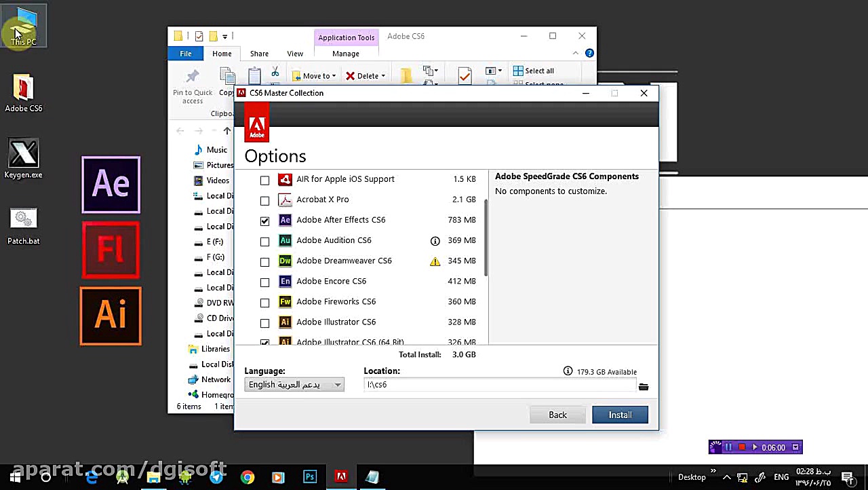
Task: Click the Dreamweaver CS6 product icon
Action: tap(285, 261)
